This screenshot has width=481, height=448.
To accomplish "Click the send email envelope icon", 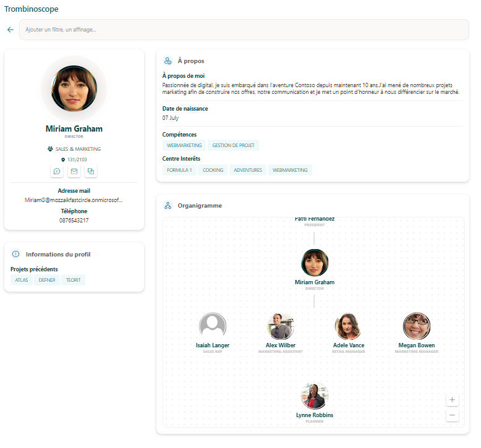I will 74,171.
